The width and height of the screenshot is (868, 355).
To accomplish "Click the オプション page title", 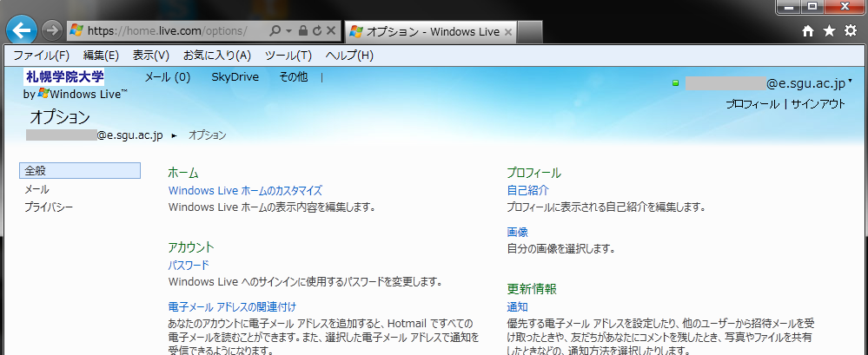I will pos(60,117).
